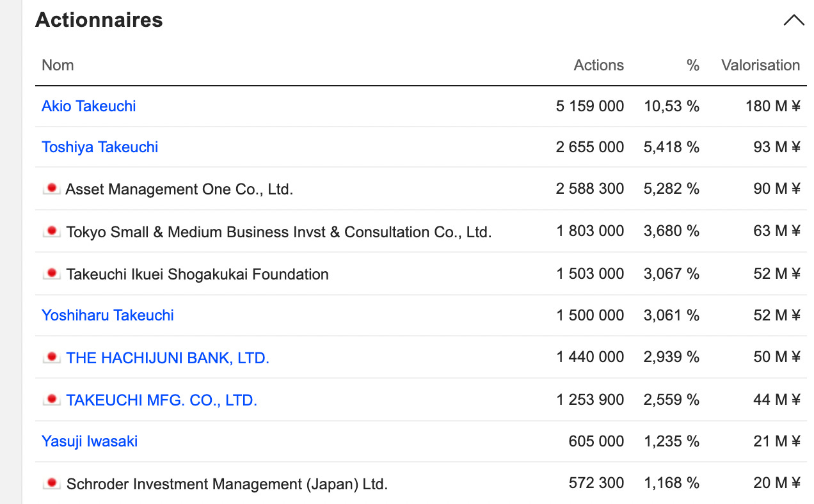The width and height of the screenshot is (814, 504).
Task: Click the 2,939 % percentage cell
Action: coord(672,357)
